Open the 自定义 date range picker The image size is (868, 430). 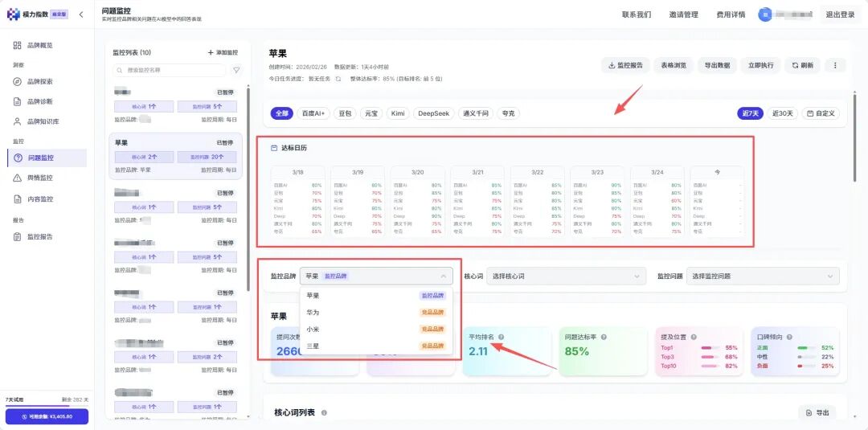[821, 113]
